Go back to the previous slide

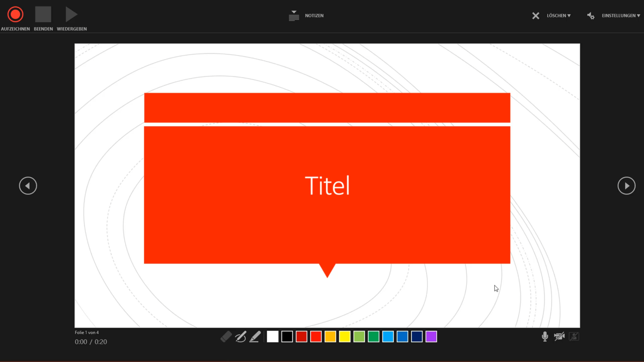pos(28,186)
